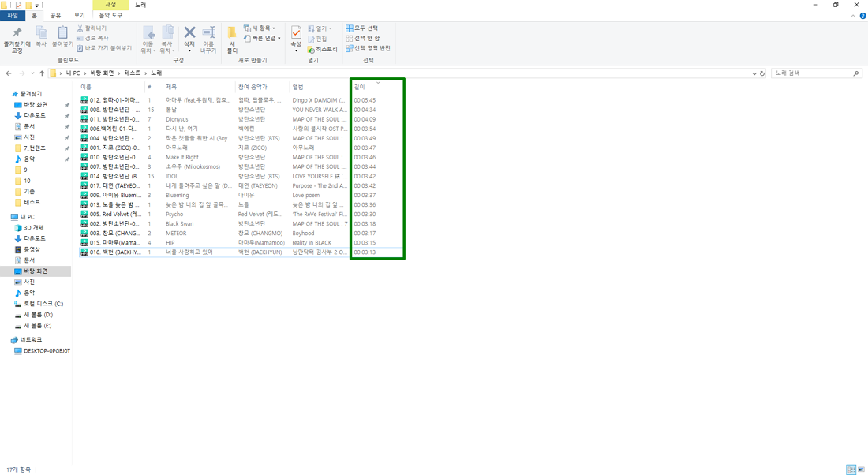Open the 이동 위치 dropdown
The image size is (868, 475).
pyautogui.click(x=148, y=39)
